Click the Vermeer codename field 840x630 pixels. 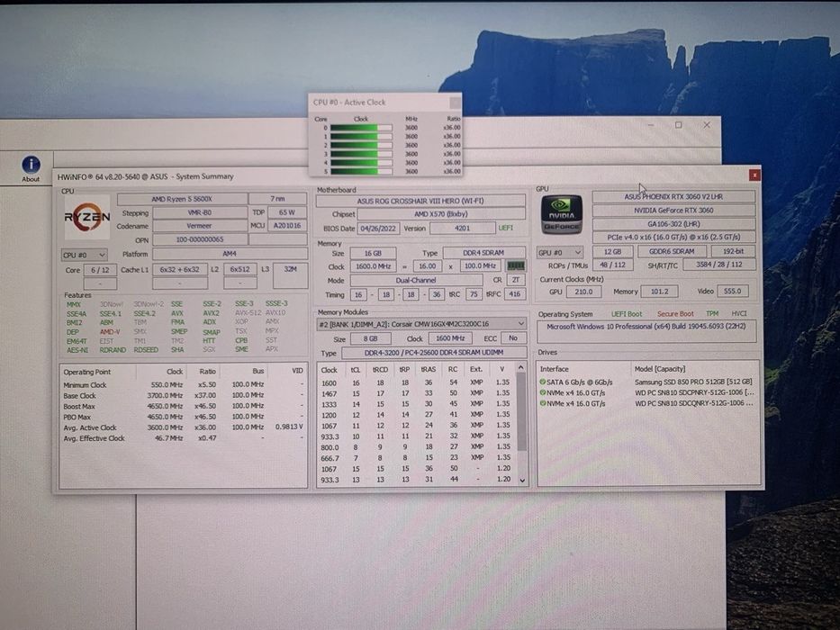[x=199, y=226]
